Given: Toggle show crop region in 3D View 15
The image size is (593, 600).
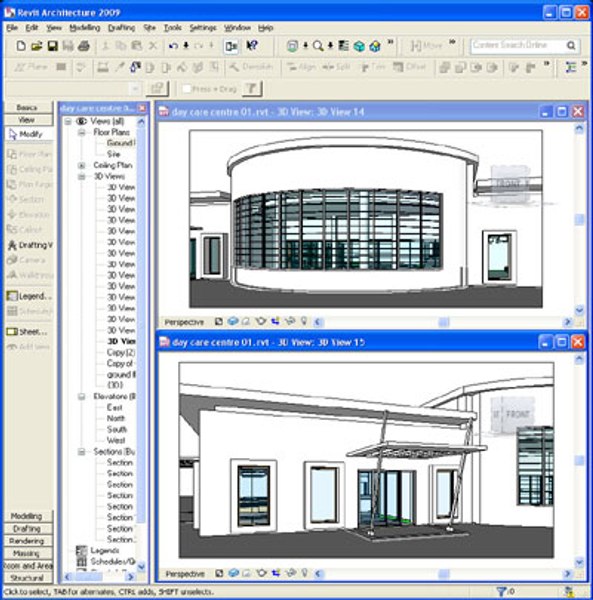Looking at the screenshot, I should [276, 573].
